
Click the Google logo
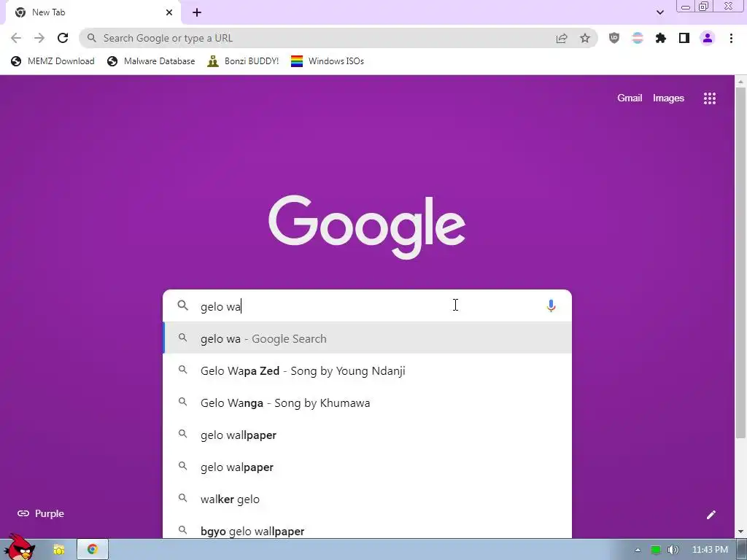coord(367,226)
